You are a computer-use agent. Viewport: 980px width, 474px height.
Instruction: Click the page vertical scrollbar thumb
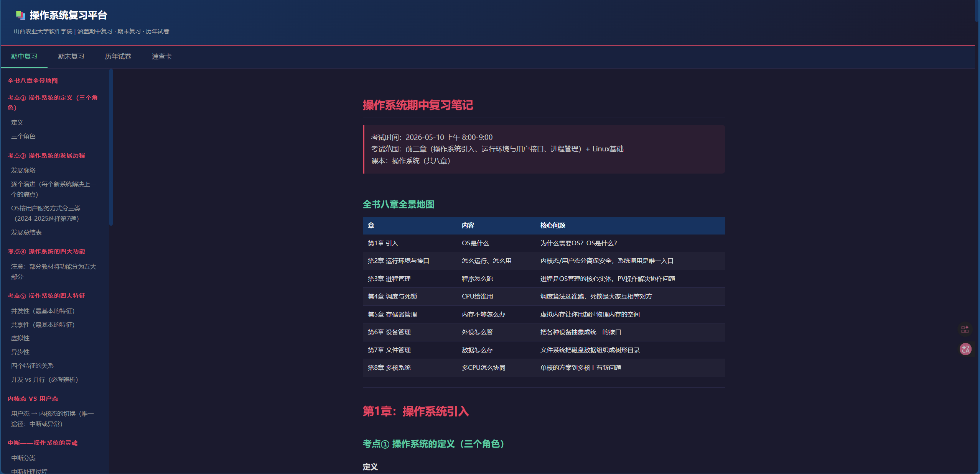(x=977, y=11)
